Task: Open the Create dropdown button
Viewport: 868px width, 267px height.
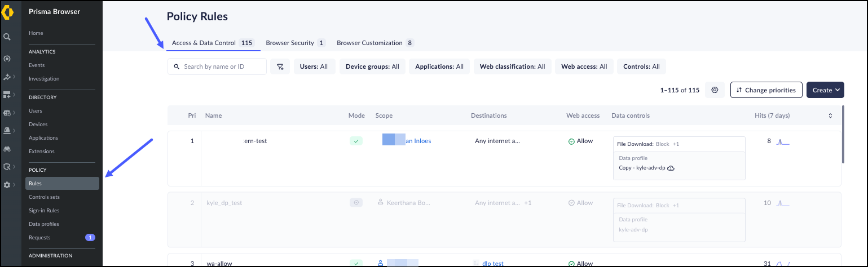Action: [825, 90]
